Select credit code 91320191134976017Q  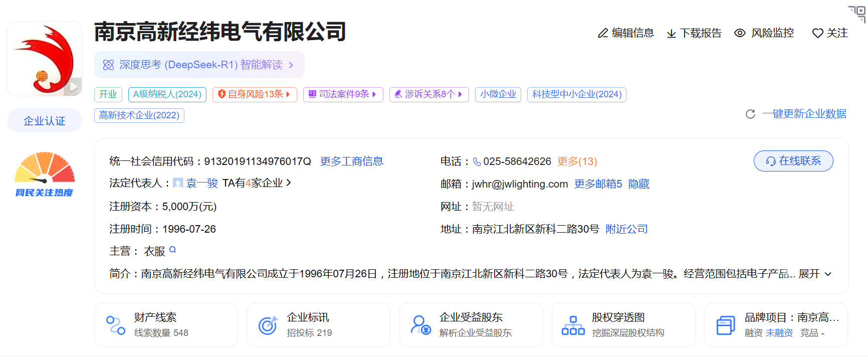pyautogui.click(x=258, y=161)
